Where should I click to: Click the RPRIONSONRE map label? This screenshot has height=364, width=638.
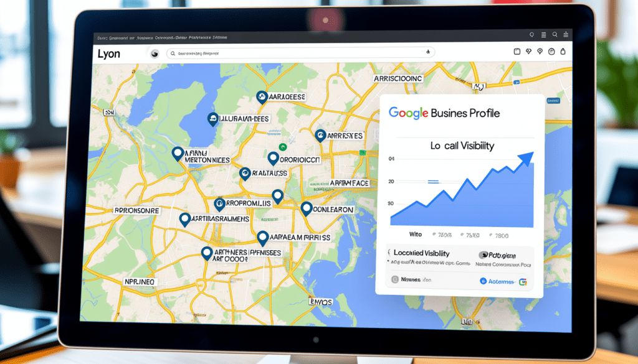point(137,211)
